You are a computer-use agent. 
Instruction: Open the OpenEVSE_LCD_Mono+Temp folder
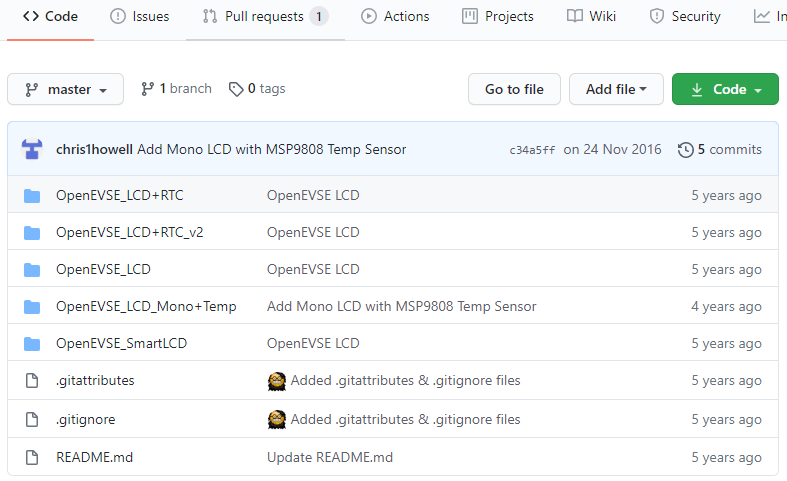pos(146,306)
